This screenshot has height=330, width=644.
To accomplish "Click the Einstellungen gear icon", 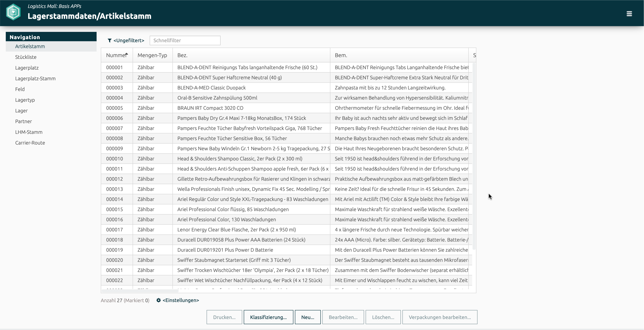I will (x=158, y=300).
